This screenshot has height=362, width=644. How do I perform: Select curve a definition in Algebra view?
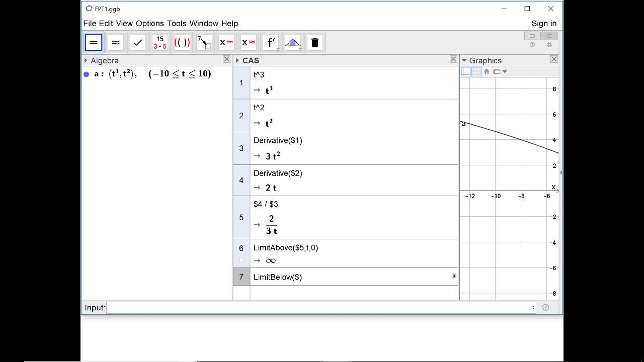(152, 74)
